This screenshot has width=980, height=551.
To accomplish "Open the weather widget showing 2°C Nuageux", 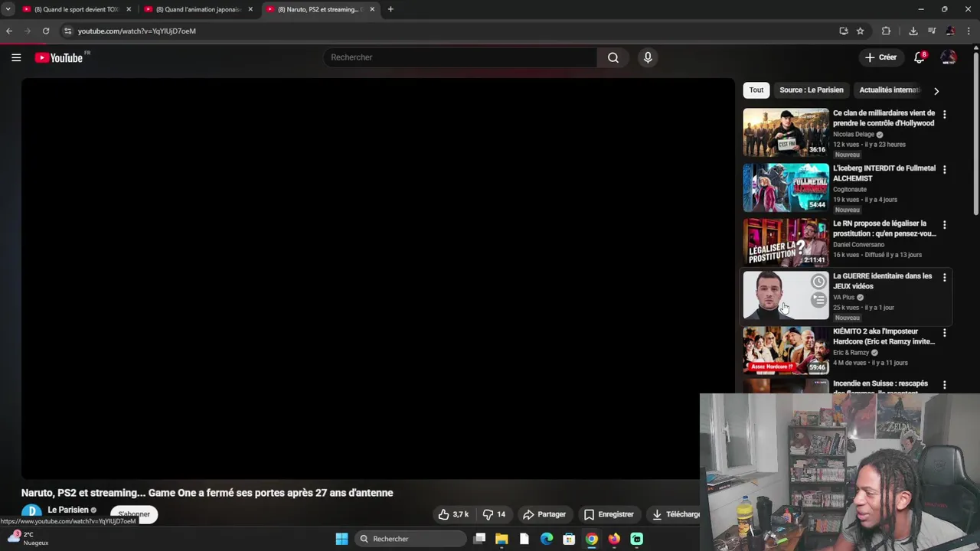I will pos(30,539).
